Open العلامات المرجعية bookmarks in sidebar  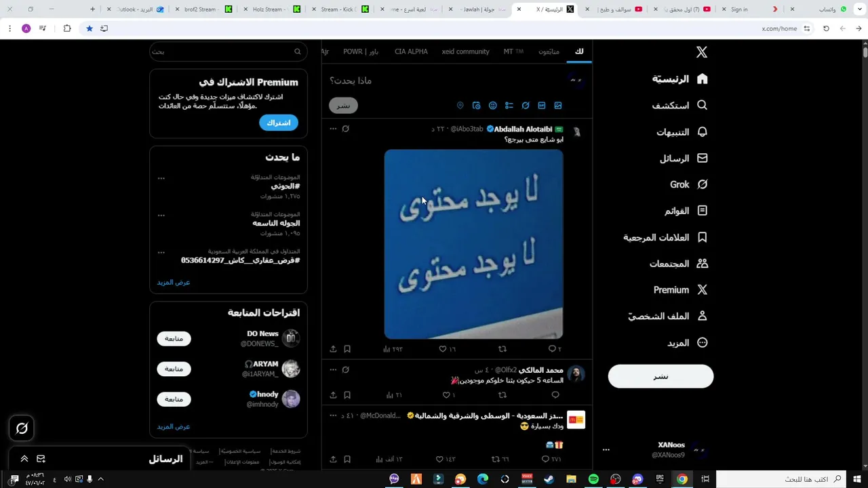click(x=666, y=237)
